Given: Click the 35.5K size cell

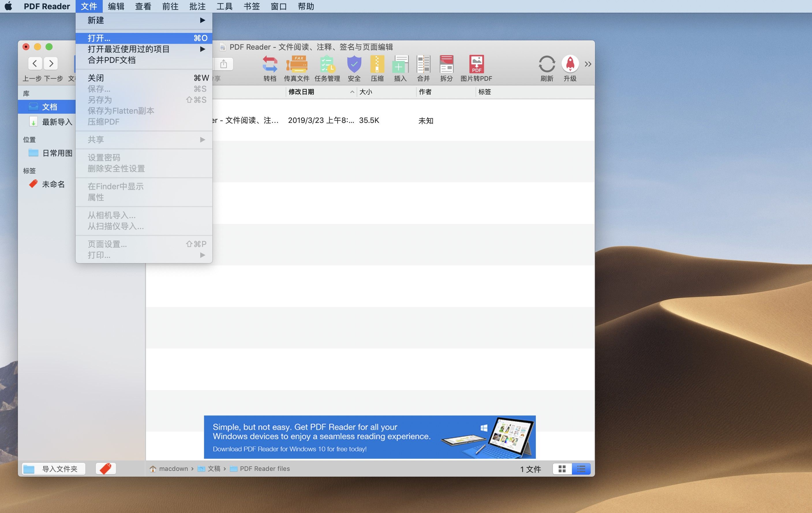Looking at the screenshot, I should pyautogui.click(x=369, y=120).
